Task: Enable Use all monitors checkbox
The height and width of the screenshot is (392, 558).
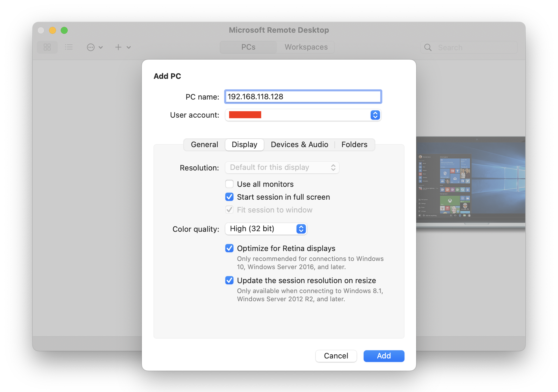Action: 229,184
